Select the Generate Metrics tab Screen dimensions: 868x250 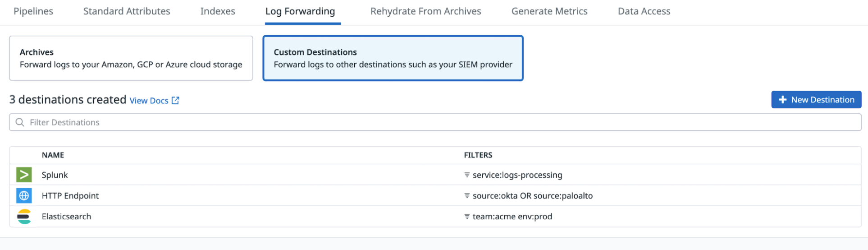point(549,11)
